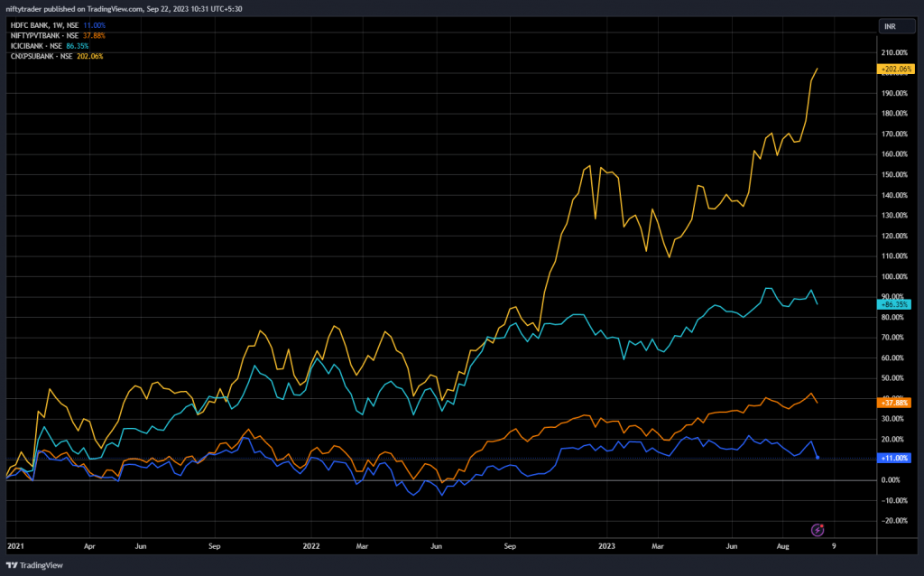Click the blue HDFC line end dot
This screenshot has height=576, width=924.
point(818,458)
